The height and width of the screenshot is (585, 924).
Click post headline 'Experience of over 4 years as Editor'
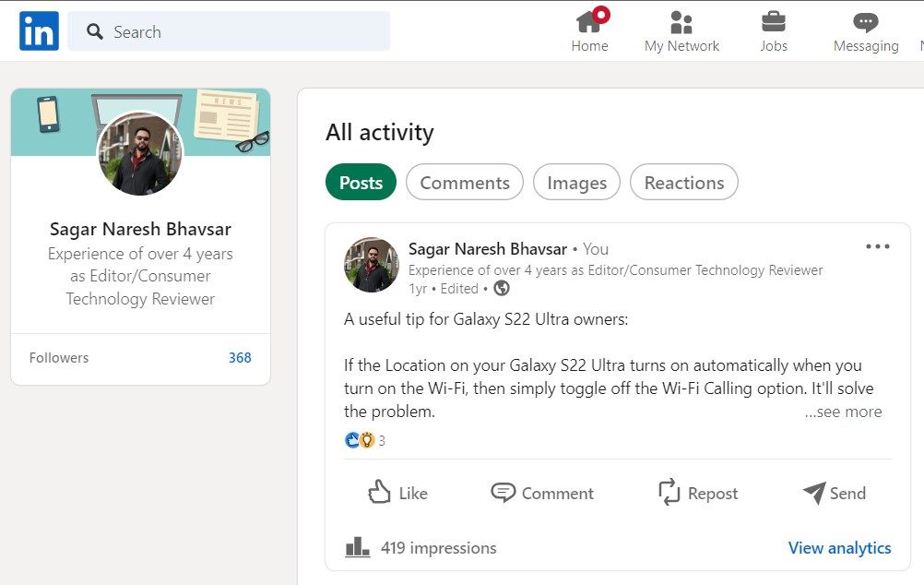pos(616,270)
